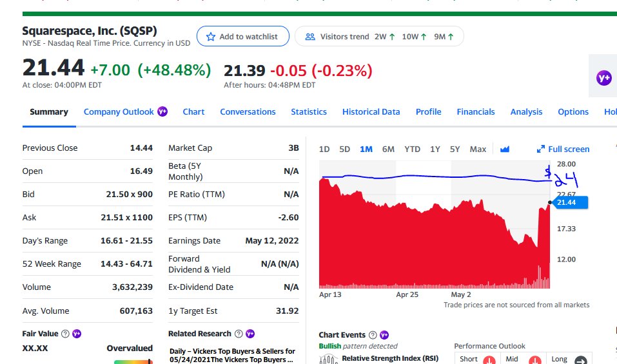617x364 pixels.
Task: Select the 1D chart range
Action: [x=324, y=149]
